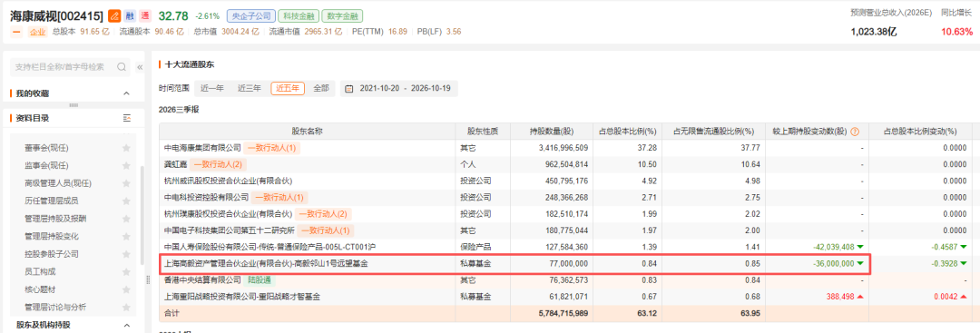Star the 高级管理人员(现任) item

point(127,183)
